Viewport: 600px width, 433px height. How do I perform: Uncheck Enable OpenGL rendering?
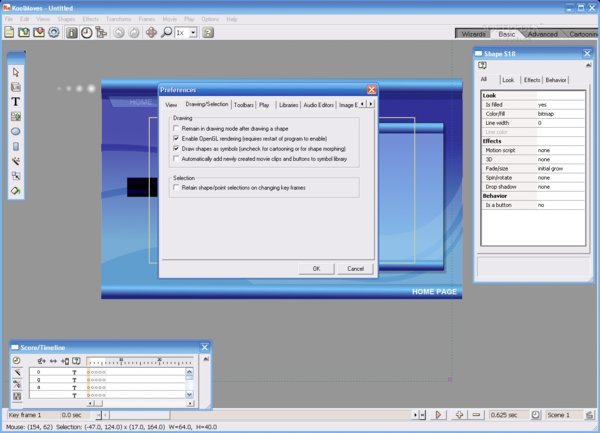click(x=176, y=138)
